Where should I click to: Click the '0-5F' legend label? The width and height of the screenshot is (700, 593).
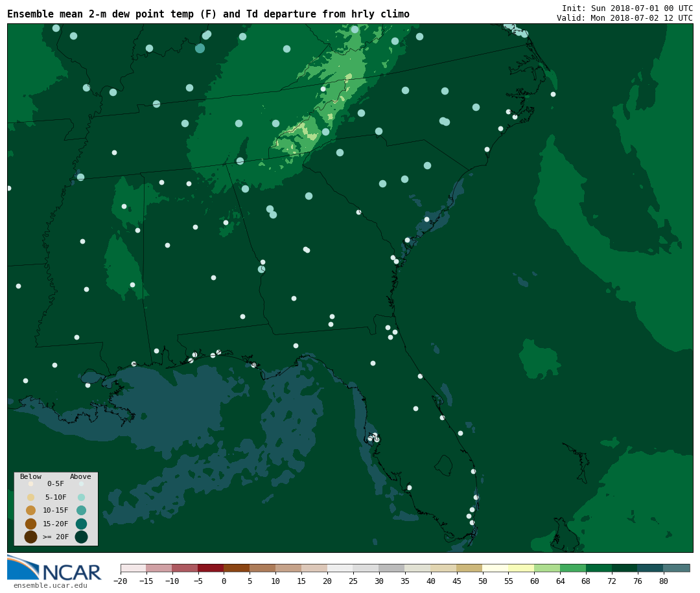56,483
